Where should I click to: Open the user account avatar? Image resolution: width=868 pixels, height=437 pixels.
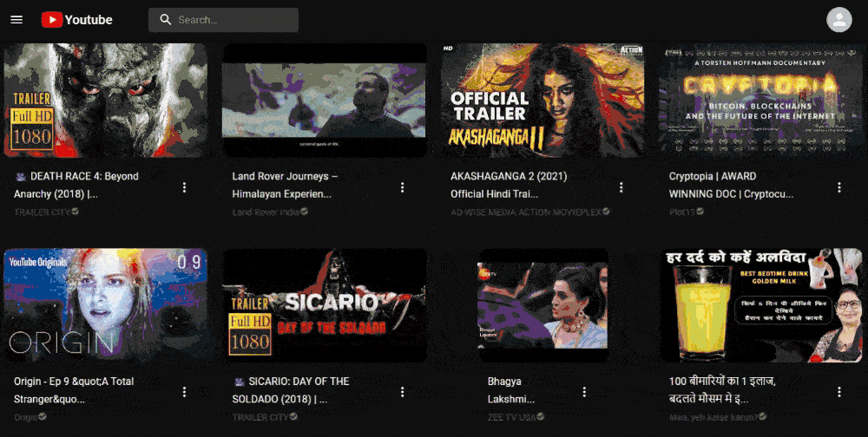click(838, 19)
